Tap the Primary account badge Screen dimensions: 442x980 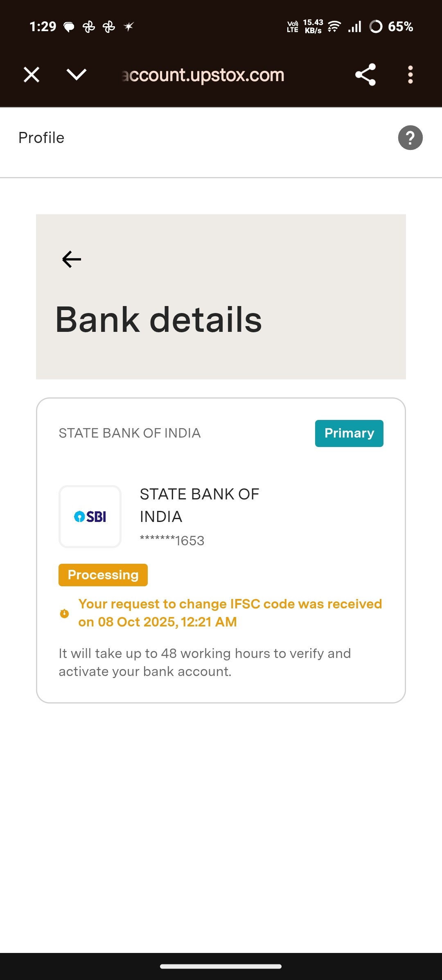(349, 433)
